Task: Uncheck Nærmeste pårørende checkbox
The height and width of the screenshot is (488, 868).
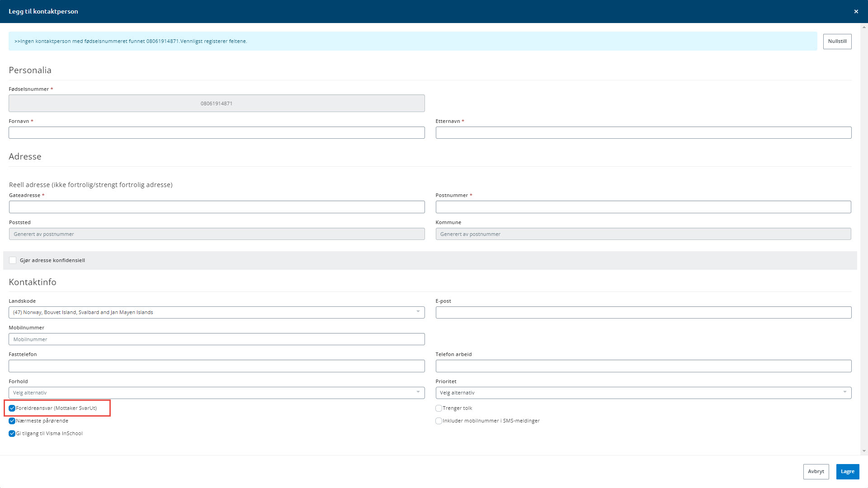Action: tap(12, 421)
